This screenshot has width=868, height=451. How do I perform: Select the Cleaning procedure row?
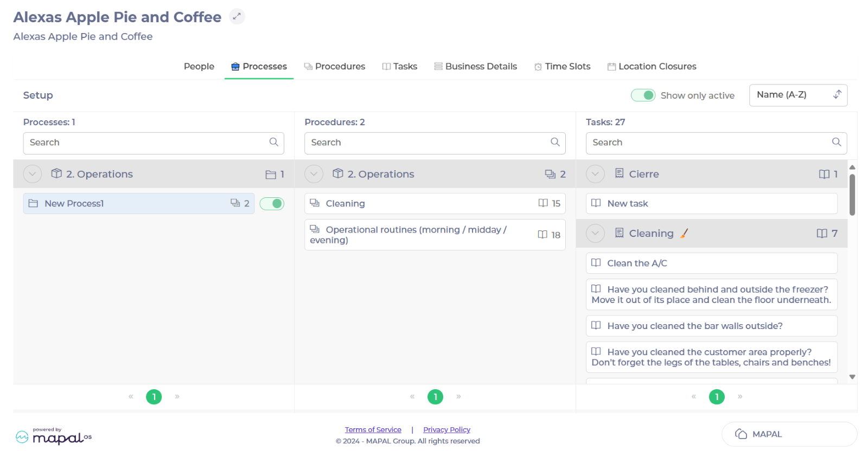pyautogui.click(x=435, y=203)
